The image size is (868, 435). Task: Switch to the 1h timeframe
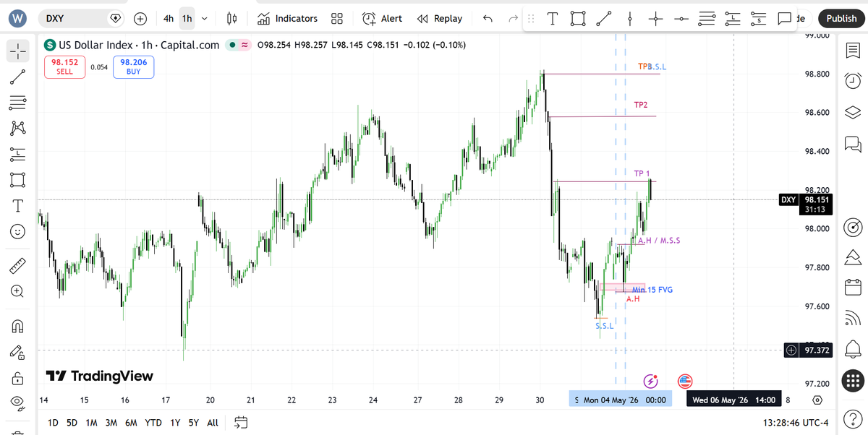tap(187, 19)
